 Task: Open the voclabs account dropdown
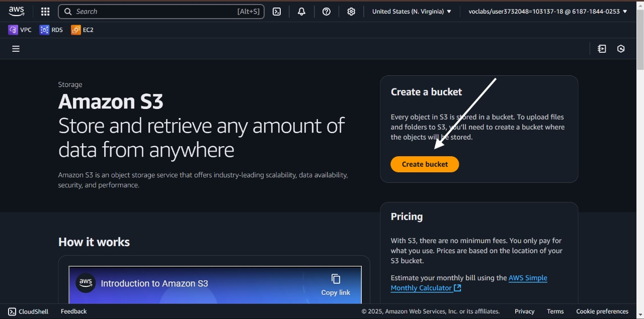pos(547,12)
